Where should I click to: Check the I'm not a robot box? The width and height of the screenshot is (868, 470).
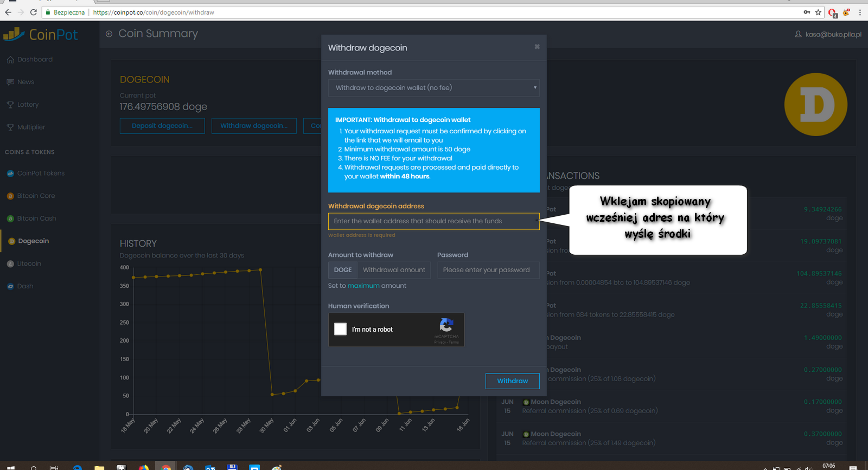(340, 329)
